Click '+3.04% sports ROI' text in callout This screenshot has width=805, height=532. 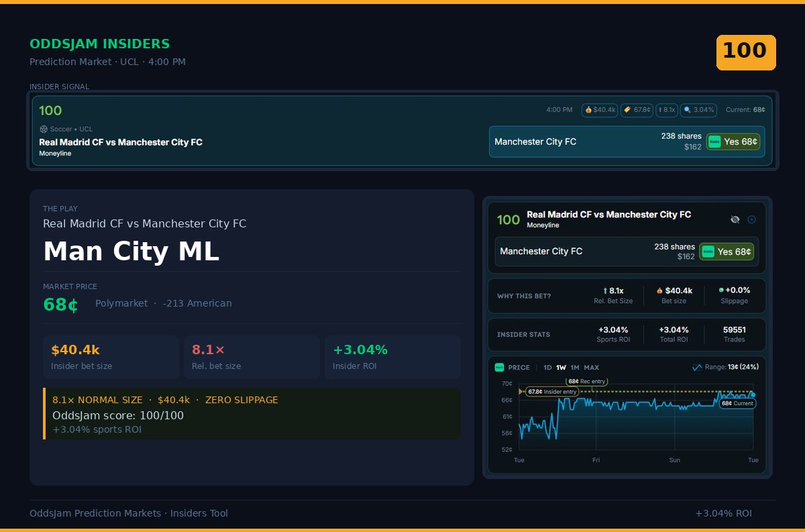point(97,429)
